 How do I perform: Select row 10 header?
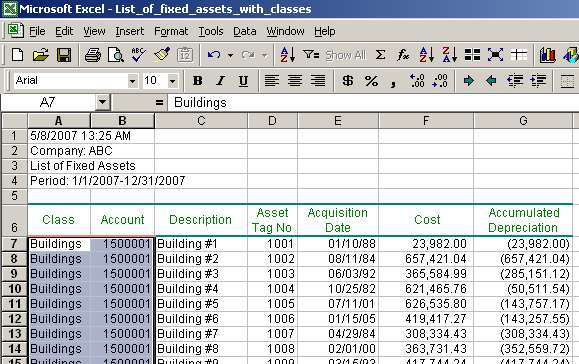click(14, 289)
